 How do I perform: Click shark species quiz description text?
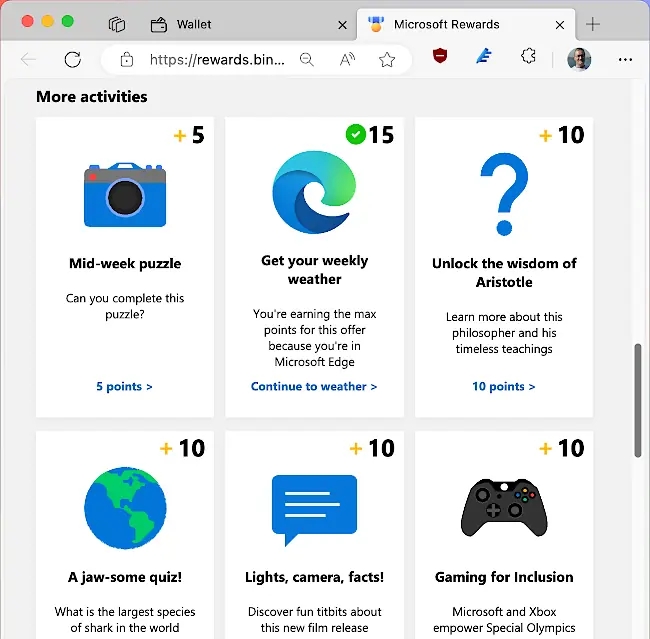125,620
